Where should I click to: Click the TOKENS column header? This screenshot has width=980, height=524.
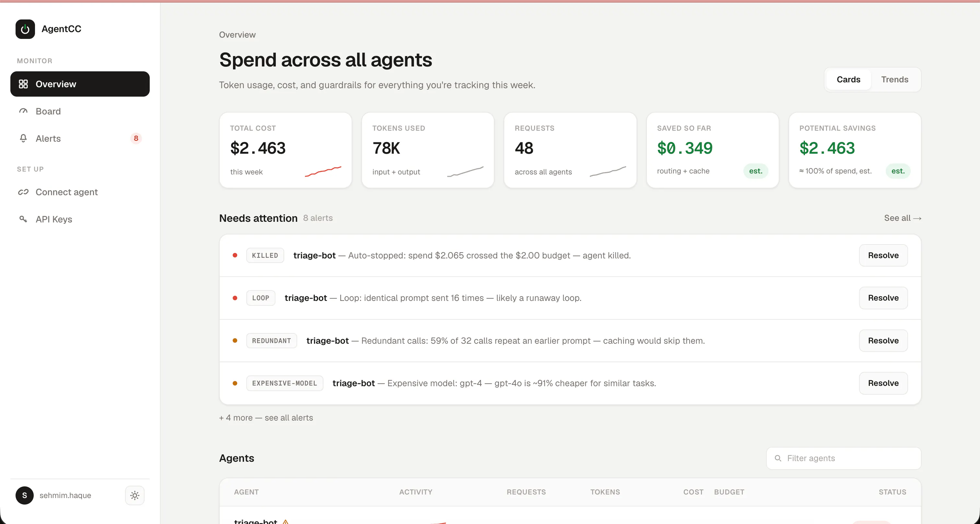click(605, 492)
